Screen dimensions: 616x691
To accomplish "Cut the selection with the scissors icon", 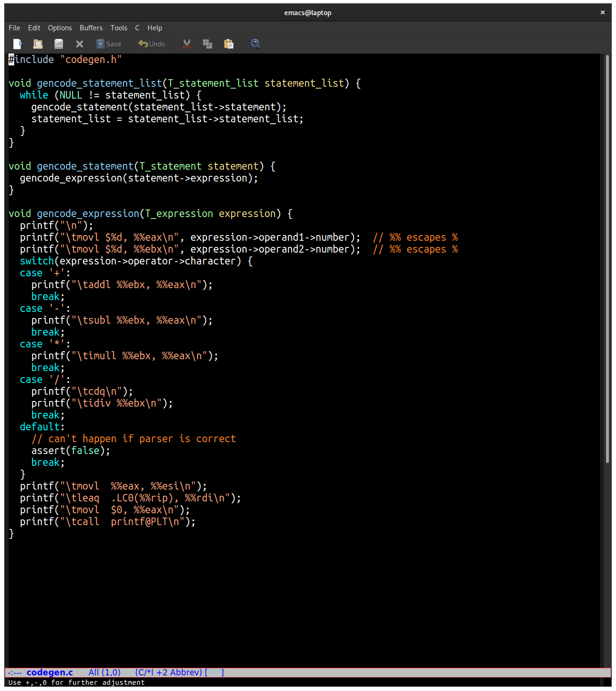I will tap(186, 44).
